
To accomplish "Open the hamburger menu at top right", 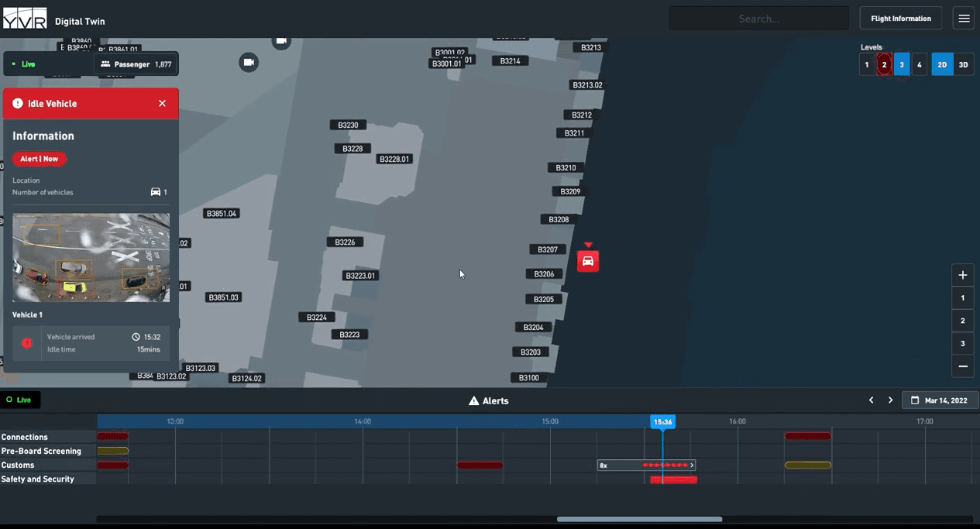I will pos(963,18).
